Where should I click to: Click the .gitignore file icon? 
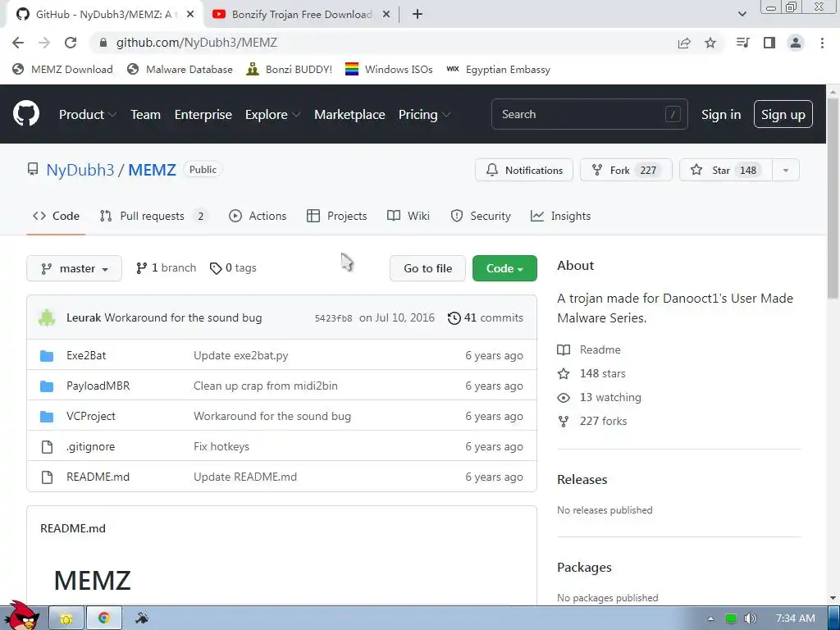coord(47,447)
